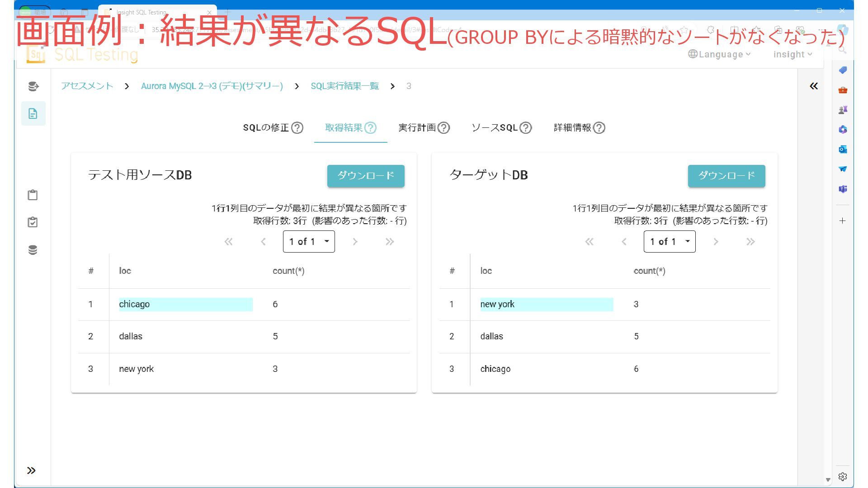
Task: Open source DB page selector 1 of 1
Action: (x=309, y=242)
